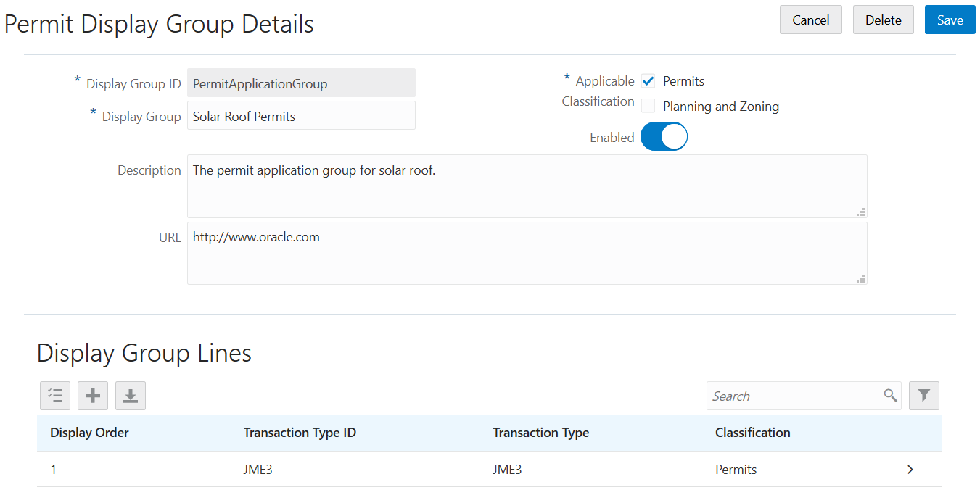Select display order cell 1
The width and height of the screenshot is (980, 495).
click(x=53, y=470)
